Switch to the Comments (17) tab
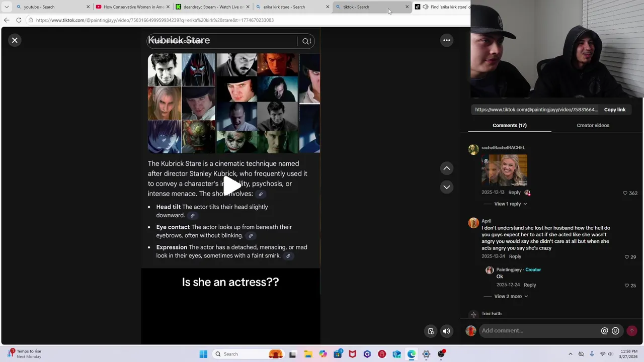This screenshot has width=644, height=362. [509, 125]
